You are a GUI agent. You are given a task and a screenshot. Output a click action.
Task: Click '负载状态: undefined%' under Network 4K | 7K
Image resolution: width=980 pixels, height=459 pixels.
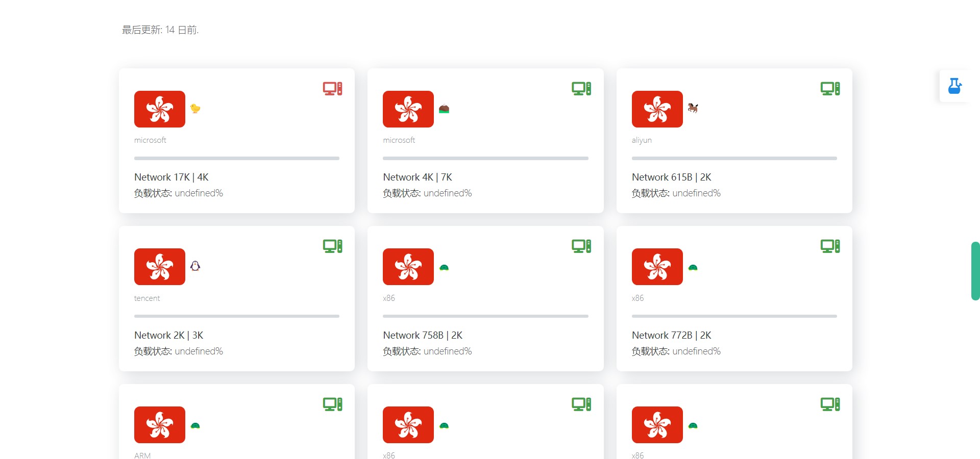[x=427, y=193]
